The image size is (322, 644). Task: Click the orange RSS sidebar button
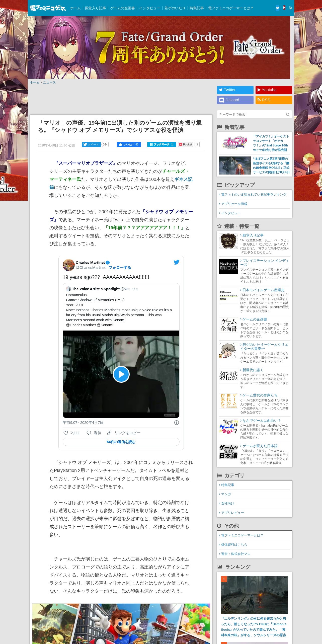pos(274,100)
